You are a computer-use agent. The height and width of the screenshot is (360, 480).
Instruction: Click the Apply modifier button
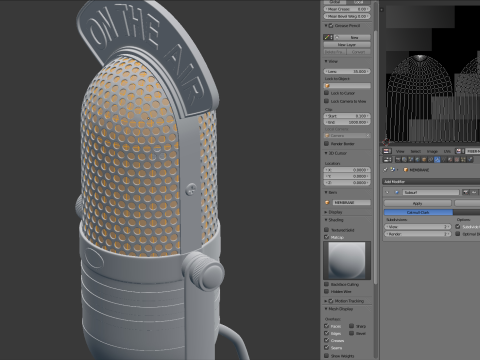pos(418,203)
